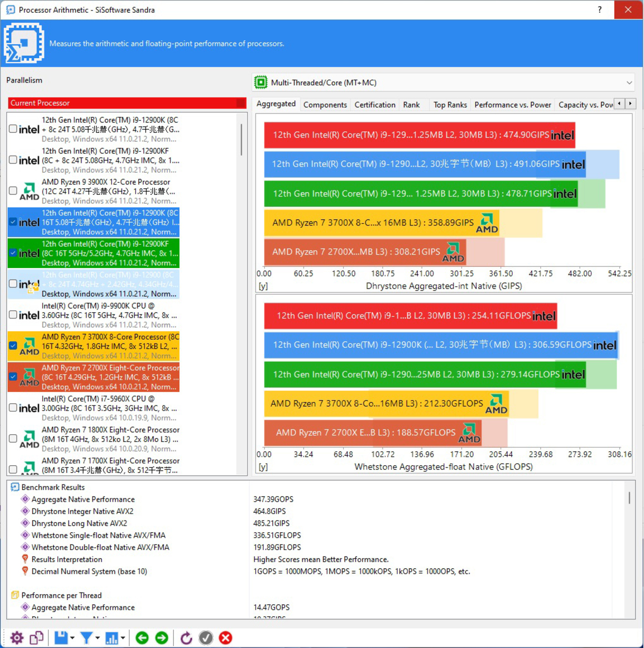Click the intel logo of Core i9-9900K
644x648 pixels.
(x=29, y=315)
